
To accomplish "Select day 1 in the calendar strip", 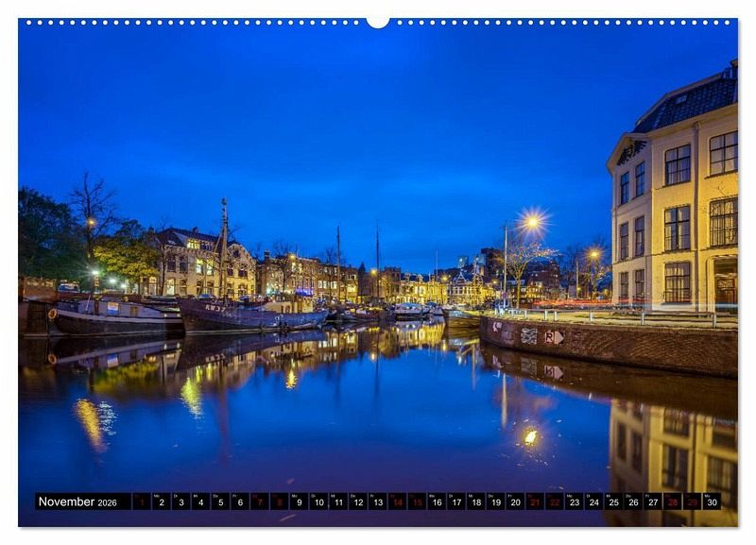I will point(142,502).
